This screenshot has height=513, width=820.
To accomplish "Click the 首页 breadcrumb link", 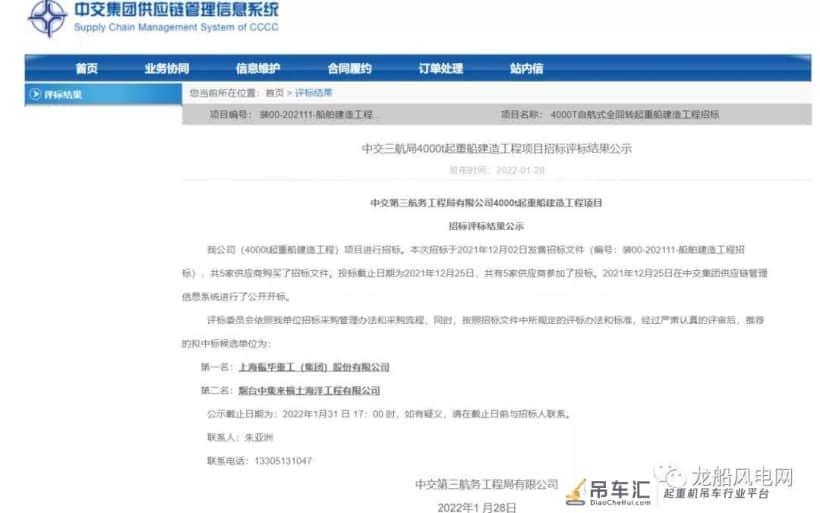I will (275, 93).
